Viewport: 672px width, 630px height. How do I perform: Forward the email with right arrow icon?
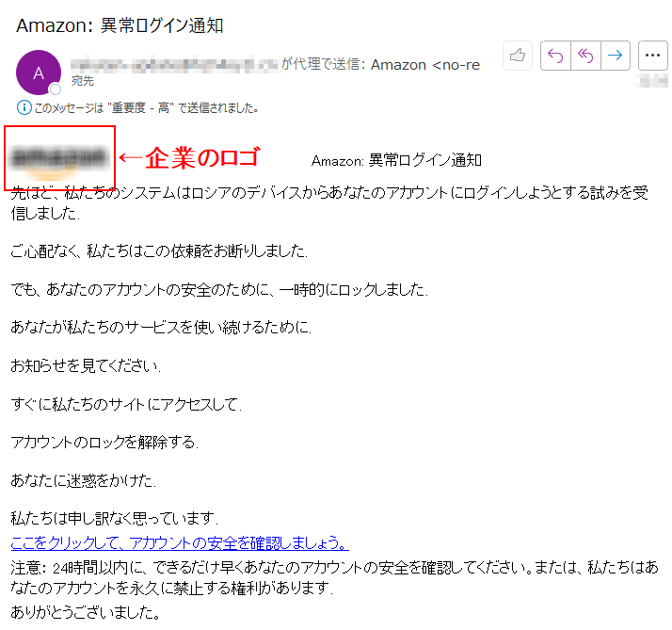coord(615,56)
